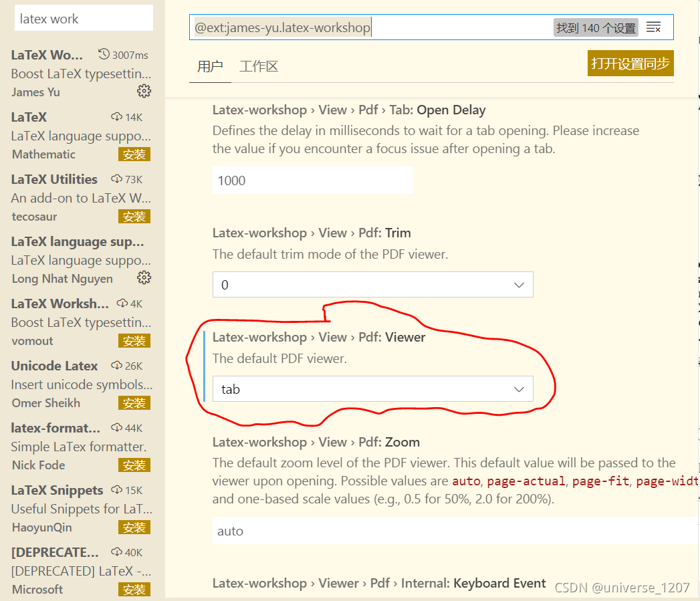The height and width of the screenshot is (601, 700).
Task: Install latex-formatter by Nick Fode
Action: tap(134, 465)
